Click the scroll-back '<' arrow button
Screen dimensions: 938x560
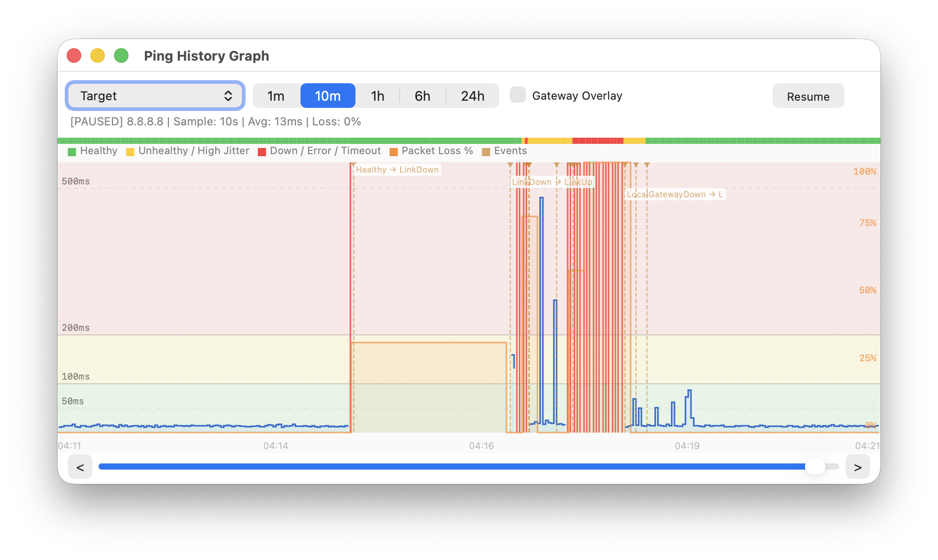click(x=80, y=467)
